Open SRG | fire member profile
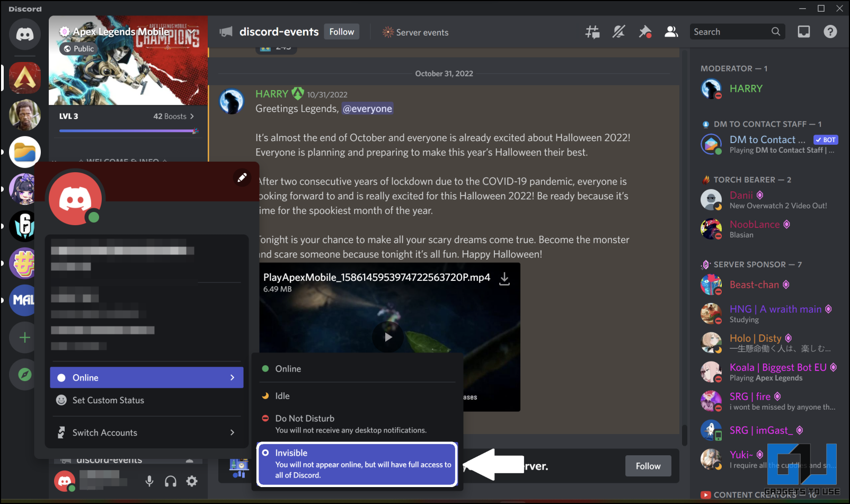 [770, 401]
